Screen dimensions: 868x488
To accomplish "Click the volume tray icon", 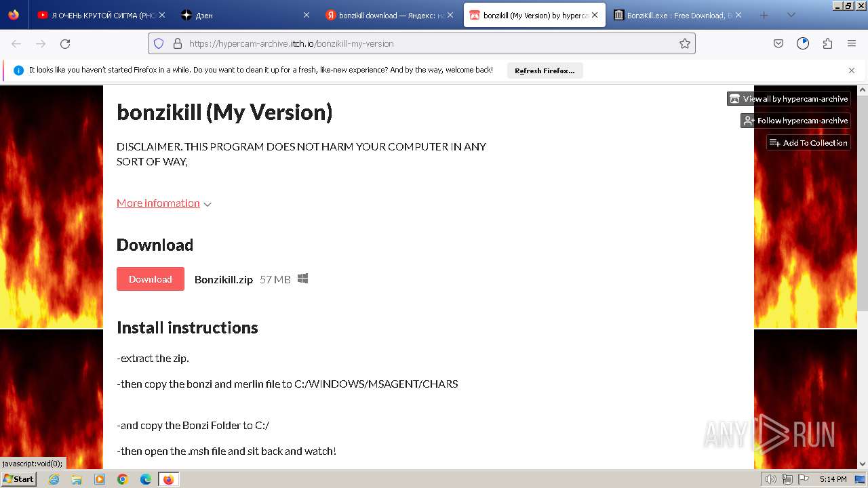I will 771,479.
